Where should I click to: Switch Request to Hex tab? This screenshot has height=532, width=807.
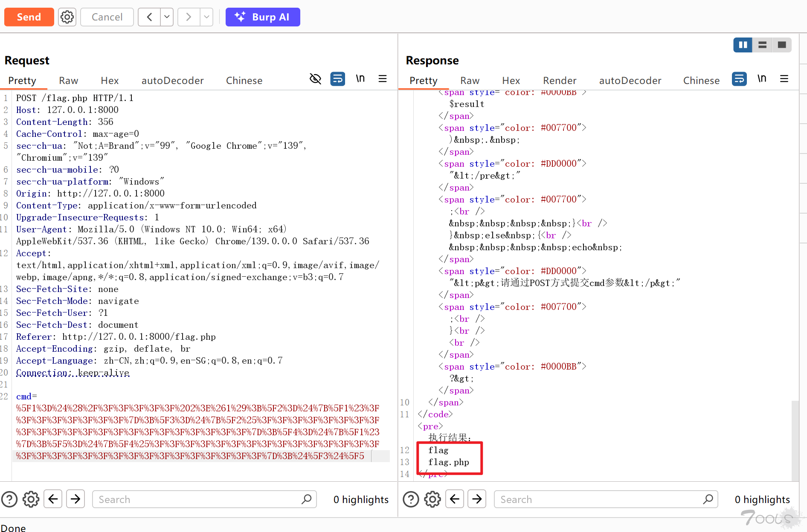[x=110, y=81]
